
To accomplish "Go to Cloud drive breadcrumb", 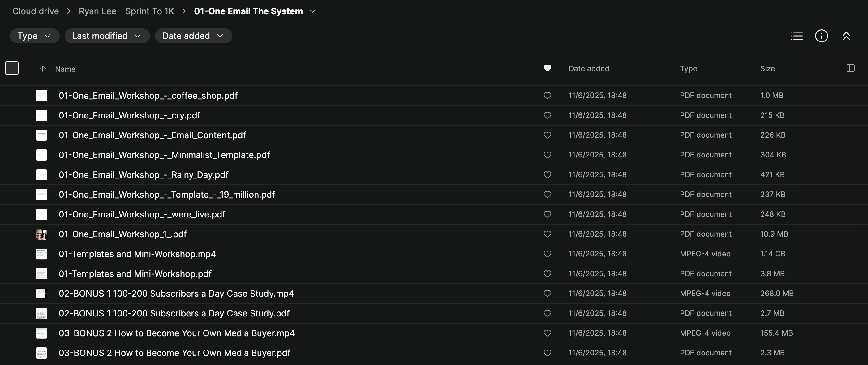I will click(x=36, y=11).
